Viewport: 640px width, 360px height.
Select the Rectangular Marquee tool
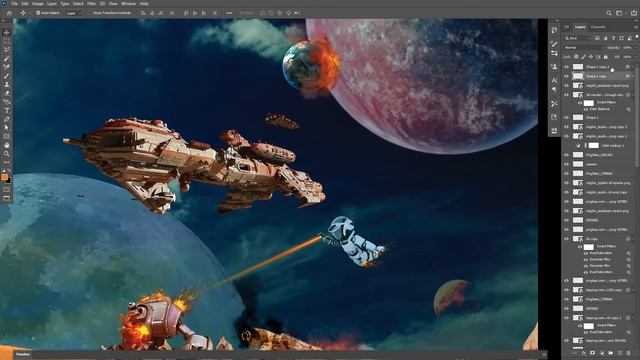click(7, 41)
